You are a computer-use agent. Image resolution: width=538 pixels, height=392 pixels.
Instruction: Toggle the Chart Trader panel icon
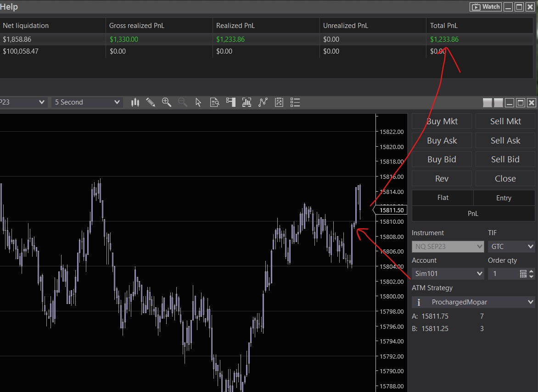(230, 102)
